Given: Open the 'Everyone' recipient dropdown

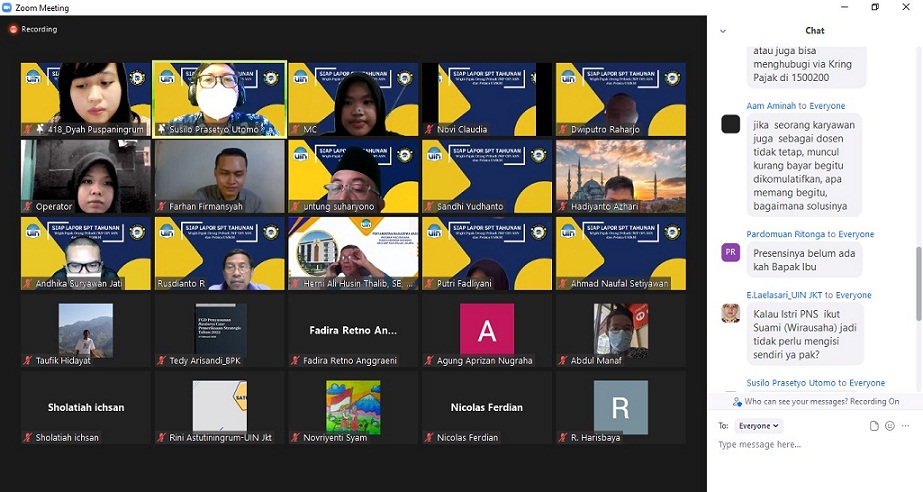Looking at the screenshot, I should coord(759,426).
